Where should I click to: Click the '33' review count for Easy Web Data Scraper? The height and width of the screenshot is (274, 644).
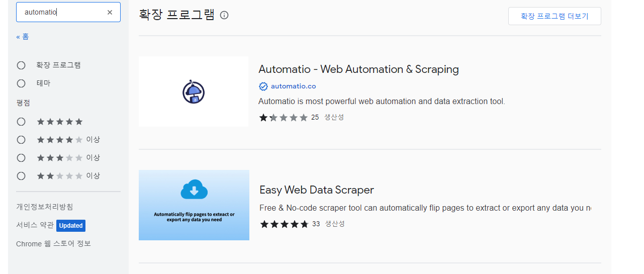(316, 224)
